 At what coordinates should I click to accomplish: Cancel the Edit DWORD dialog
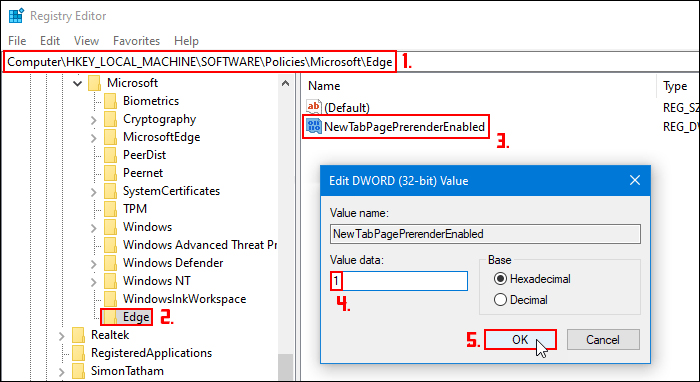click(x=603, y=340)
